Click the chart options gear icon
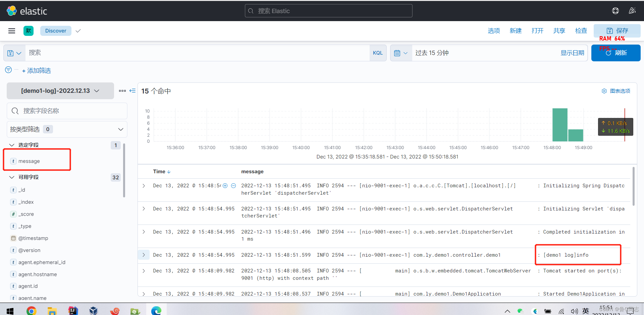Image resolution: width=644 pixels, height=315 pixels. tap(604, 91)
